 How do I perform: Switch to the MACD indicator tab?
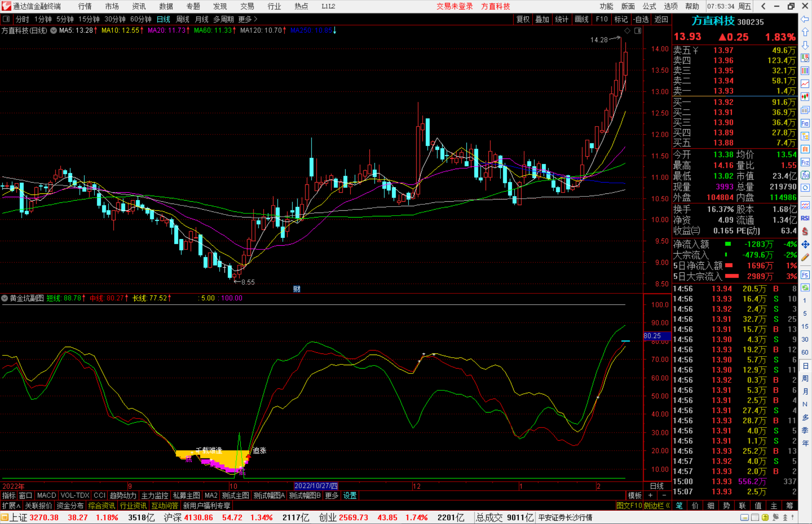click(x=47, y=495)
